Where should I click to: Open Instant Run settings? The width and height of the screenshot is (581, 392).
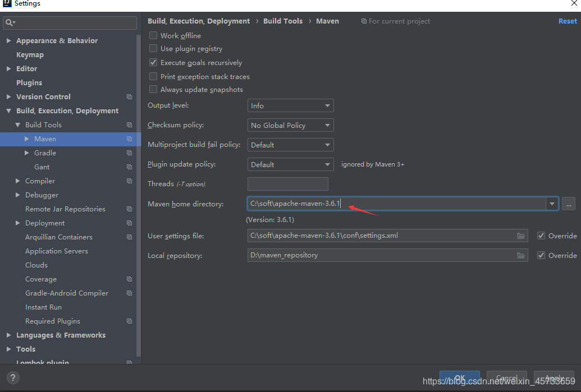43,307
